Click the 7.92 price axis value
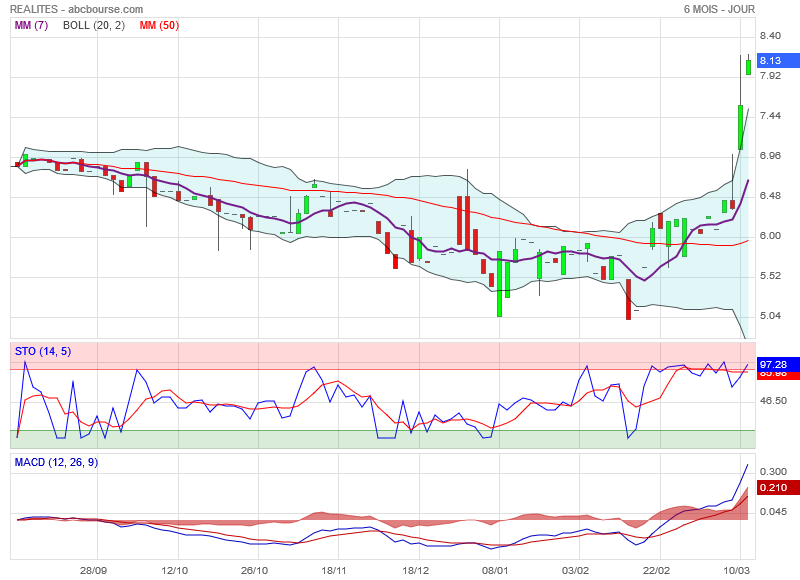This screenshot has width=800, height=580. (x=770, y=75)
